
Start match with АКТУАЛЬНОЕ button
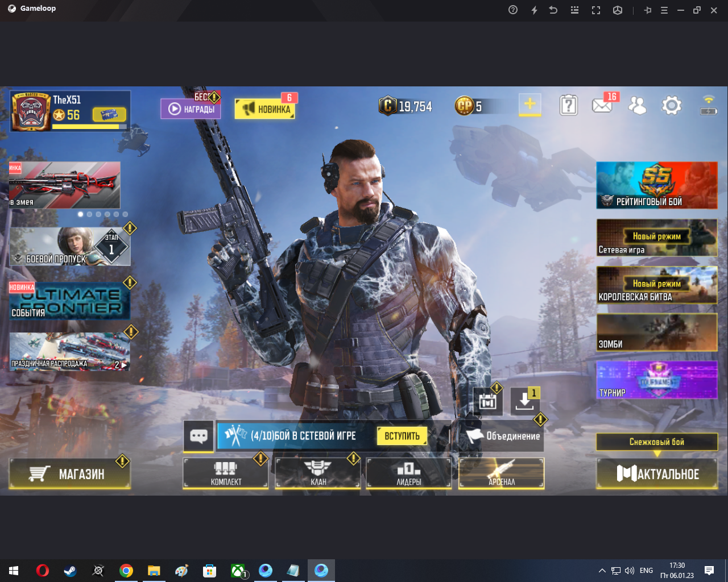pos(657,473)
